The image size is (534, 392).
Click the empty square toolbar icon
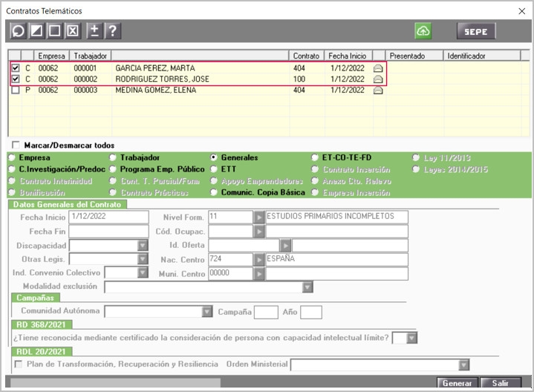(x=54, y=31)
